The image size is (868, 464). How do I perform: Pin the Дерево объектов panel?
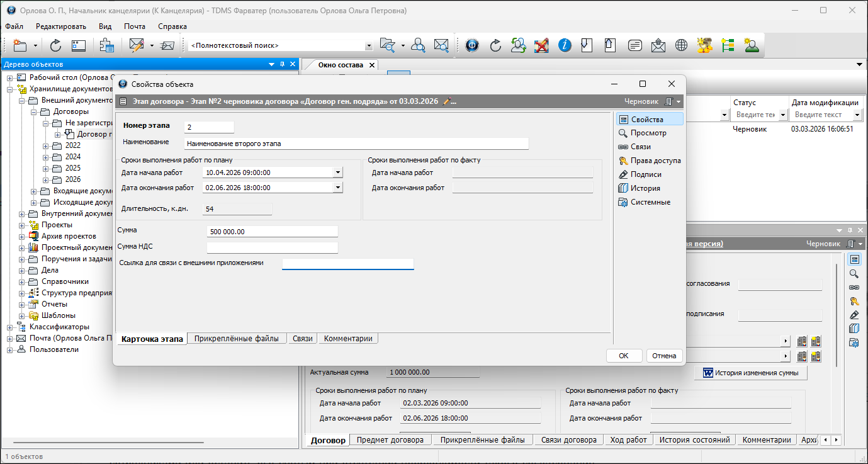(x=283, y=64)
